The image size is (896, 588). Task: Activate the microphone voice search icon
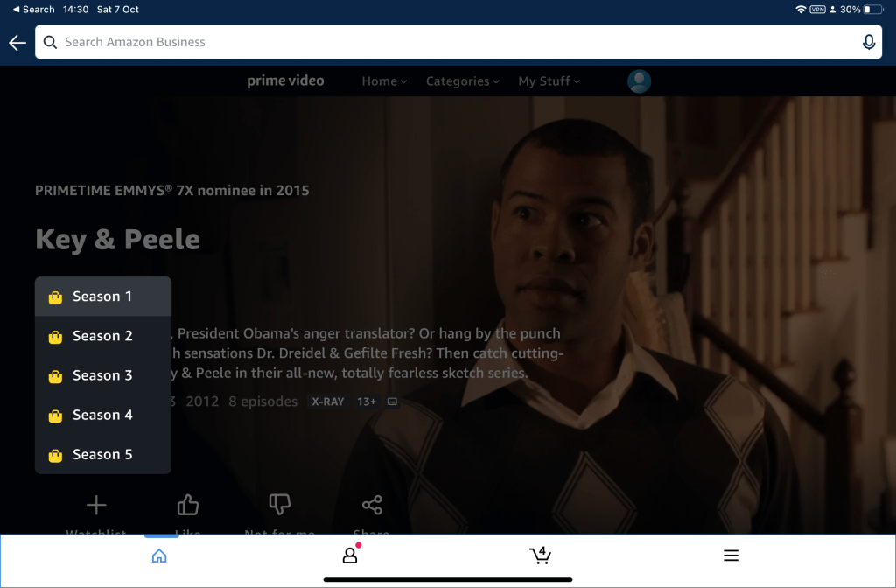869,42
